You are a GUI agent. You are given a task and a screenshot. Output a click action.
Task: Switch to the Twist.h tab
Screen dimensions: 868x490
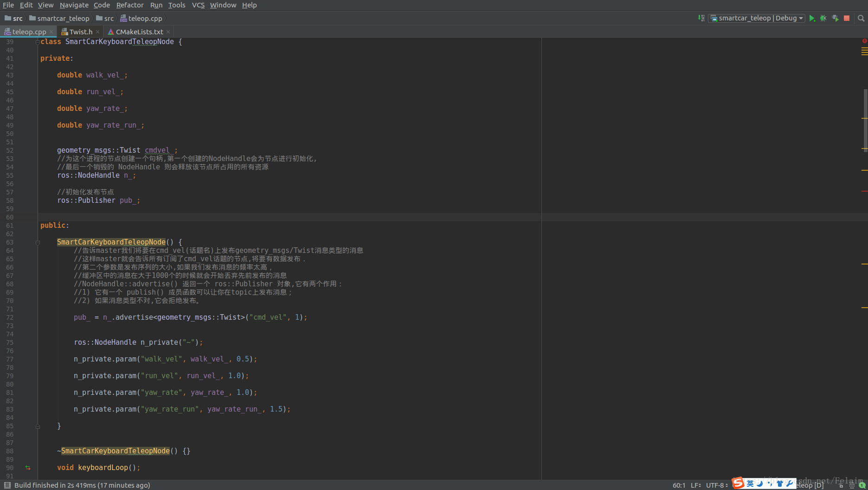81,32
